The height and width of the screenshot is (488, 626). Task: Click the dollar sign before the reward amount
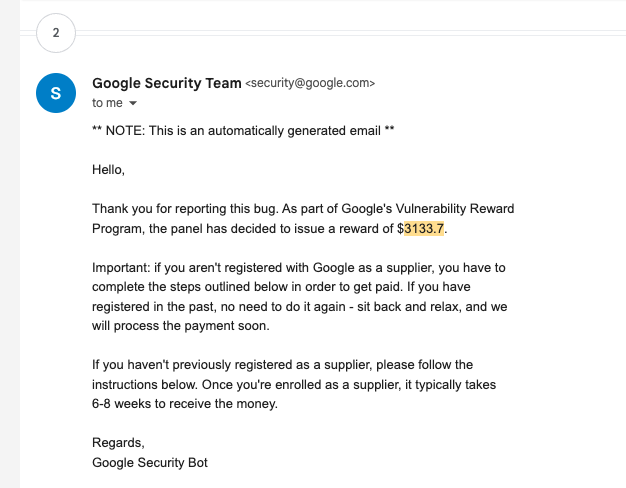tap(400, 229)
